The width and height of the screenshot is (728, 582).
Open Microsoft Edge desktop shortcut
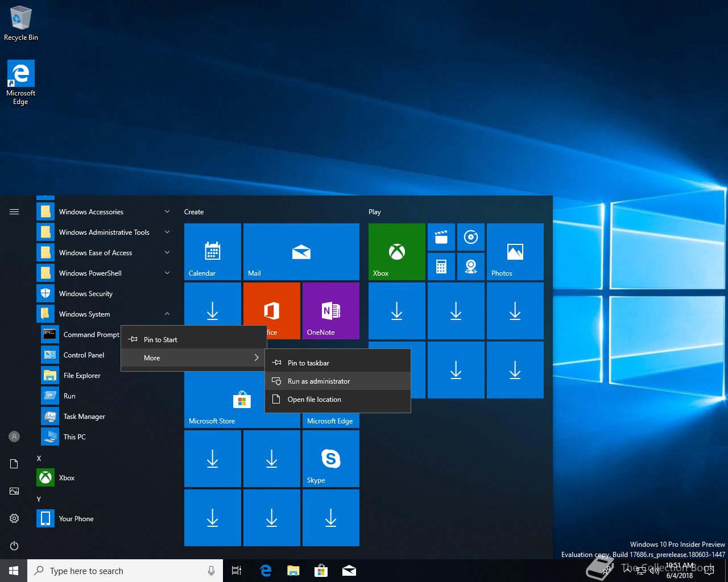pyautogui.click(x=21, y=82)
